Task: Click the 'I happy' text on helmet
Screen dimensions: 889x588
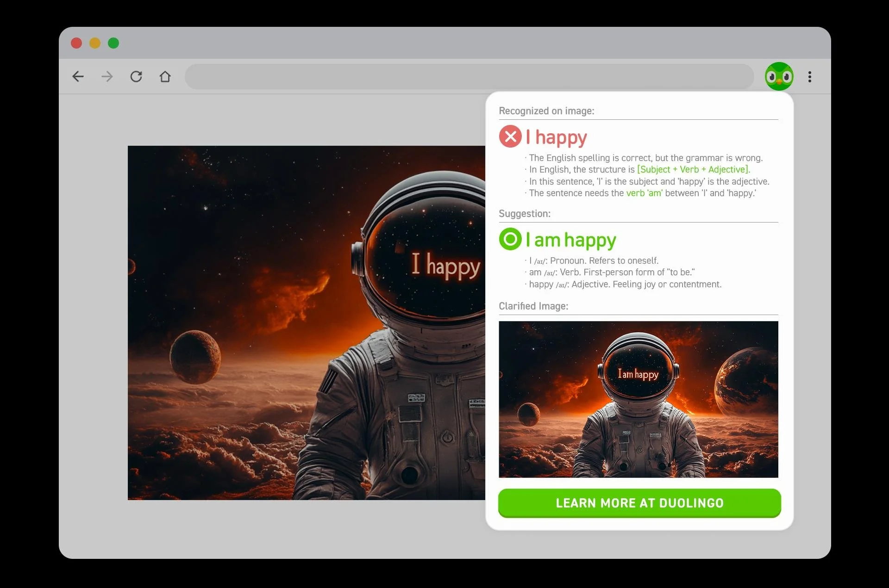Action: tap(445, 266)
